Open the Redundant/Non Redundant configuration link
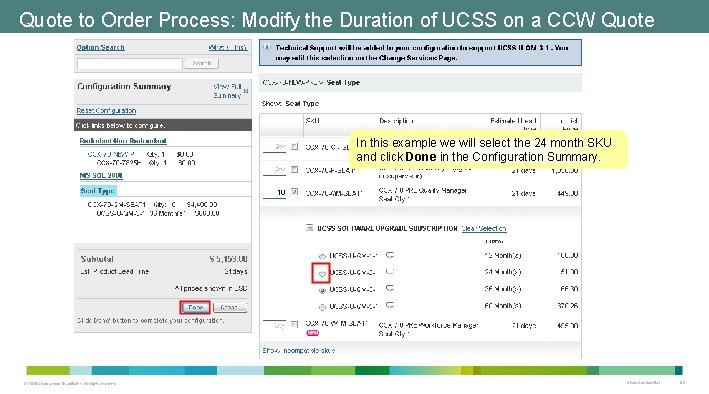The width and height of the screenshot is (709, 394). click(123, 141)
